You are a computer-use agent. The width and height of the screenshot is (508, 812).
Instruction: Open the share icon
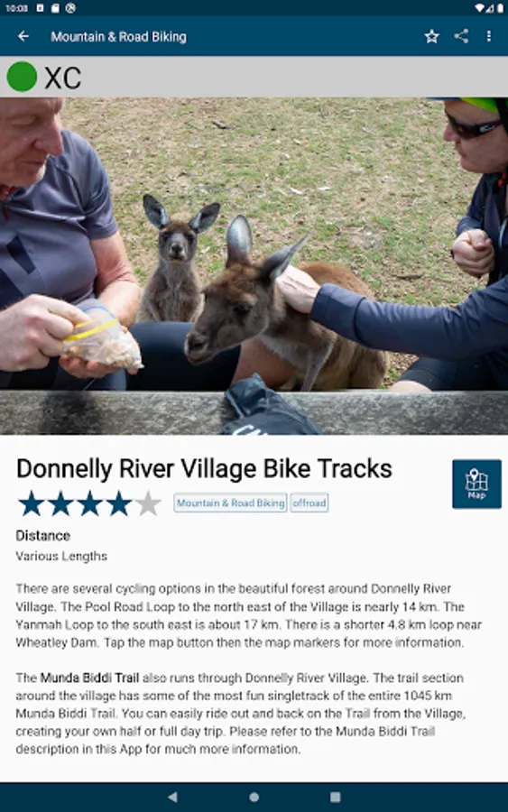(x=461, y=36)
